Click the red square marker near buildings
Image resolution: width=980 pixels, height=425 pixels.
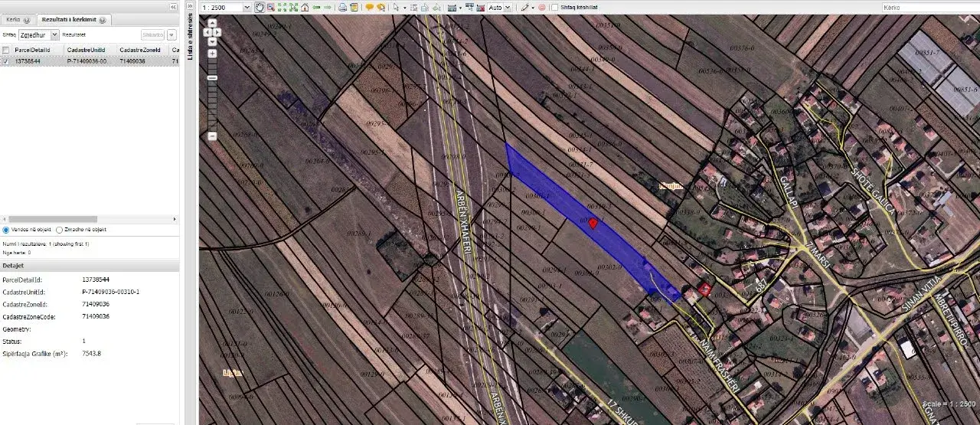coord(705,289)
